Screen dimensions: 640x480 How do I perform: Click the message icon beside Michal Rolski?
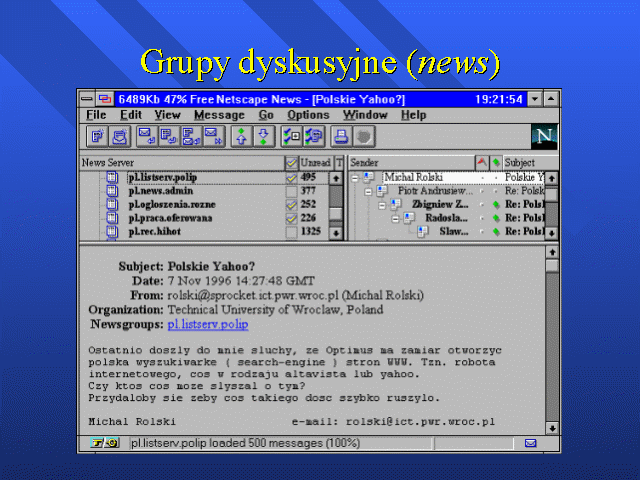(x=369, y=177)
